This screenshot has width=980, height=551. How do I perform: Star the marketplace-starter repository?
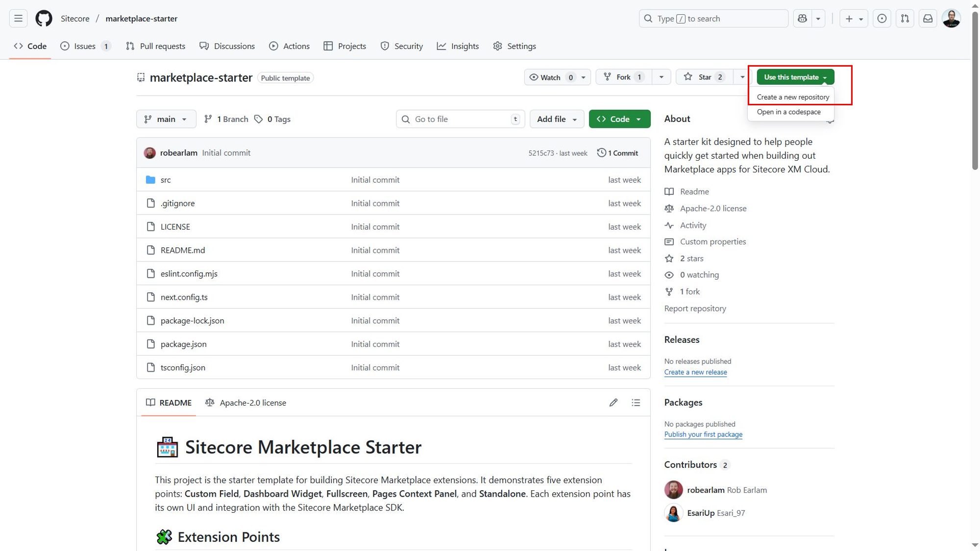pos(704,77)
